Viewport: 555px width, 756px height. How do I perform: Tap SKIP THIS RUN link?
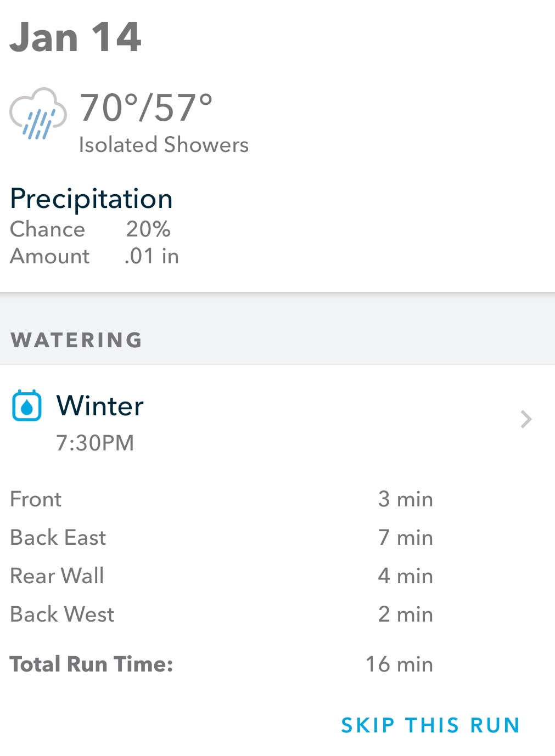pyautogui.click(x=430, y=725)
